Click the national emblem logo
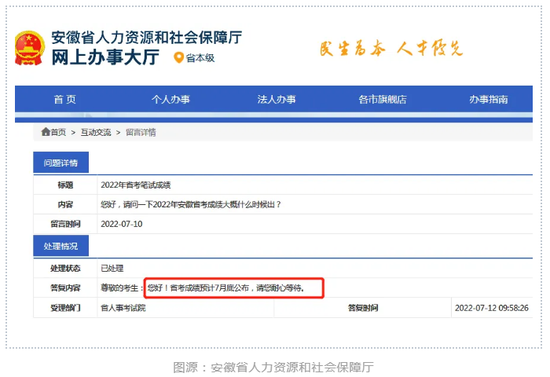The height and width of the screenshot is (377, 550). tap(29, 48)
